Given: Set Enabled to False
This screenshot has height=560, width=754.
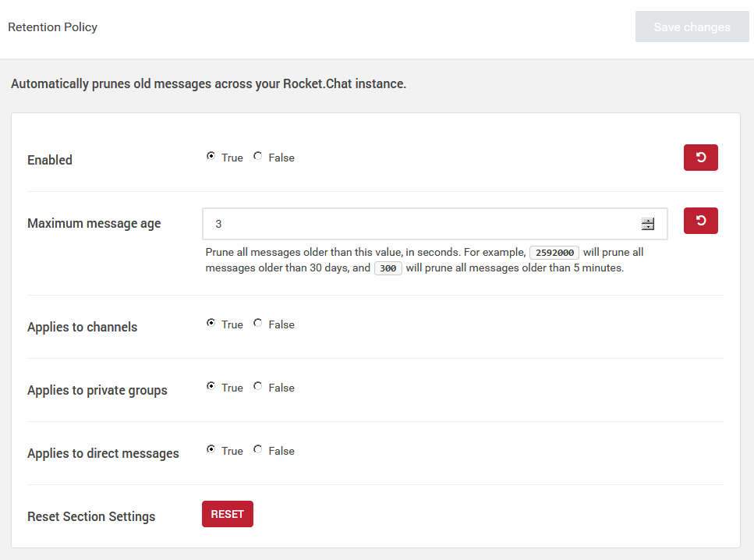Looking at the screenshot, I should click(258, 156).
